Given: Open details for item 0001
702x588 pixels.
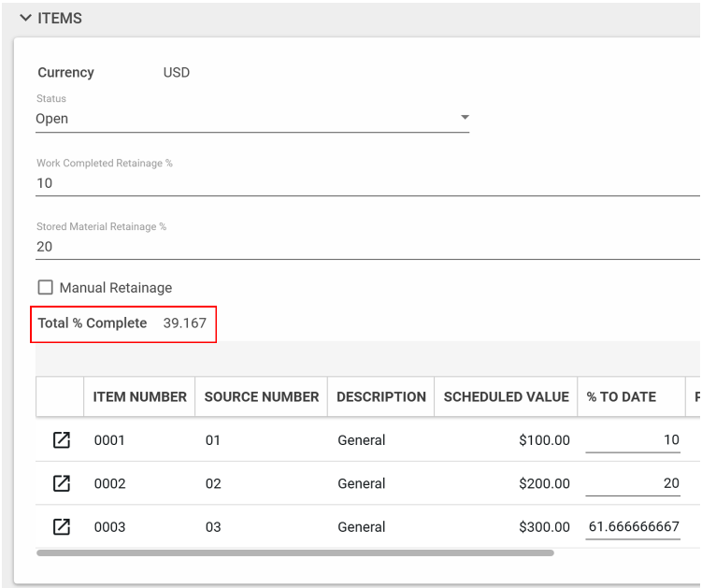Looking at the screenshot, I should 61,440.
